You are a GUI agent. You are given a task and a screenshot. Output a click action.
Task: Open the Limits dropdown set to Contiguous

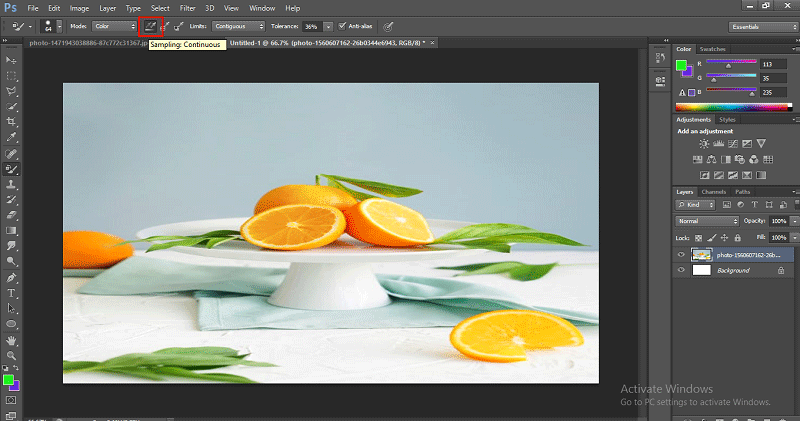tap(238, 26)
